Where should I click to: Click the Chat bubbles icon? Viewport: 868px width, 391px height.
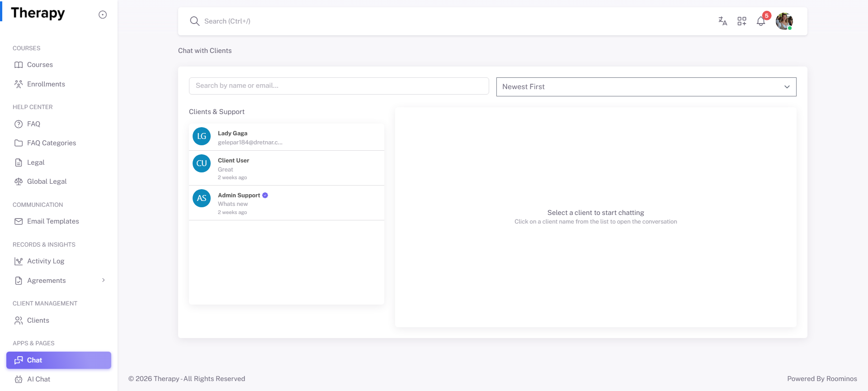coord(19,360)
